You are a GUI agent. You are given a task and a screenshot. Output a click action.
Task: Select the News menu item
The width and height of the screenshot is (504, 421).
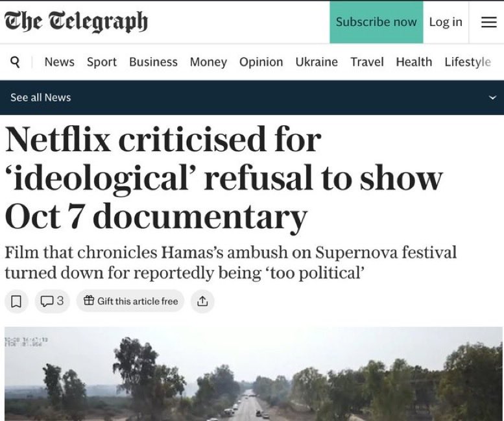60,62
